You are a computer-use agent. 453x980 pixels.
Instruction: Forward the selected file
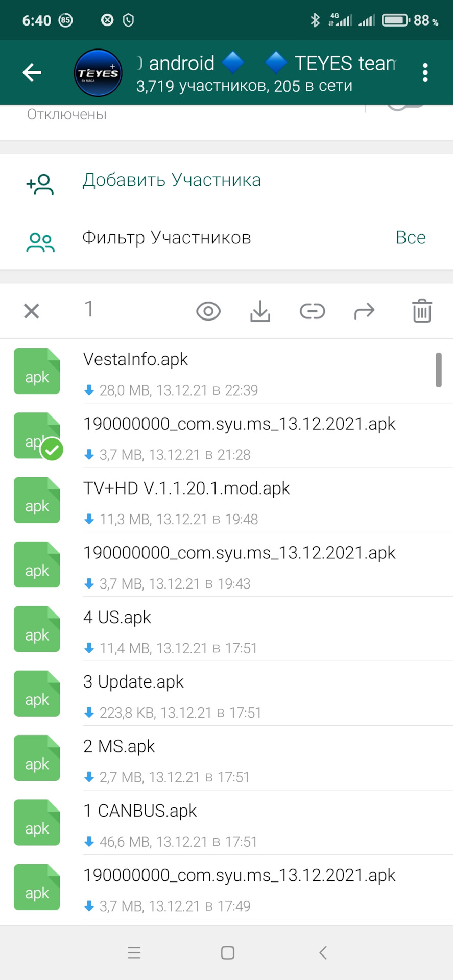[364, 311]
